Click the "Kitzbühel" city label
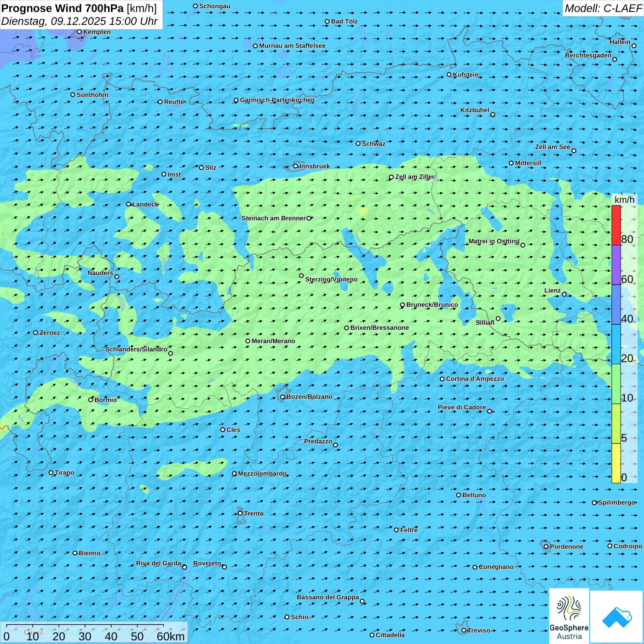Screen dimensions: 644x644 475,110
